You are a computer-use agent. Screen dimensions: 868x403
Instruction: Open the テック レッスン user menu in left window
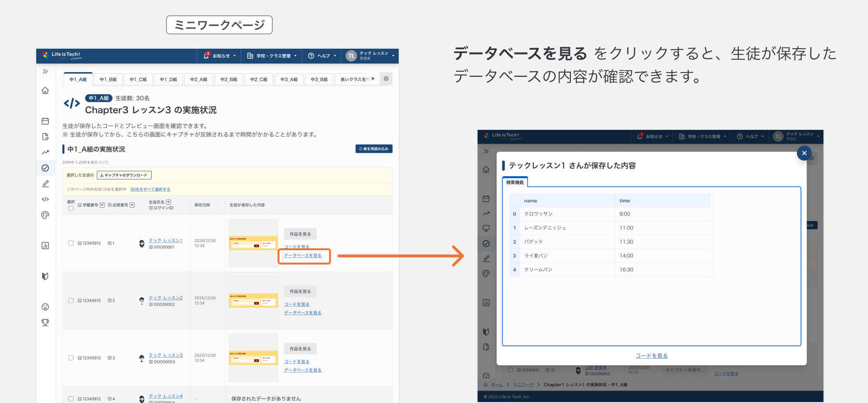pyautogui.click(x=371, y=56)
